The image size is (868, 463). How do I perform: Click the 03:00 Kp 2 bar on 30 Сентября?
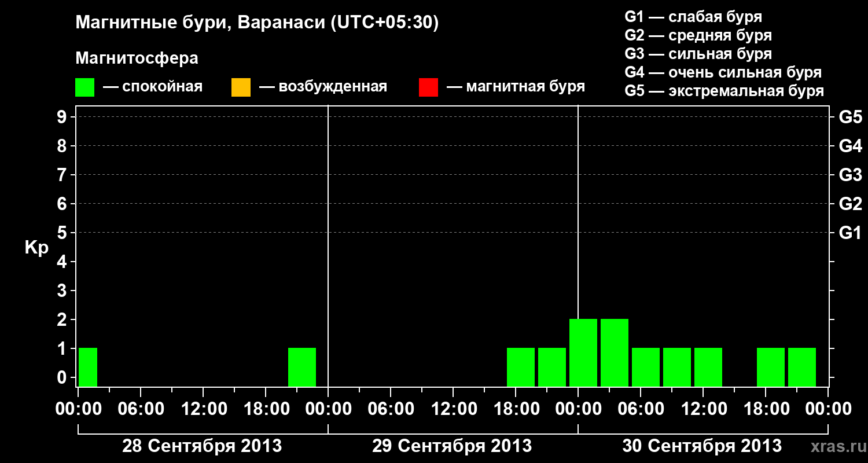coord(615,352)
